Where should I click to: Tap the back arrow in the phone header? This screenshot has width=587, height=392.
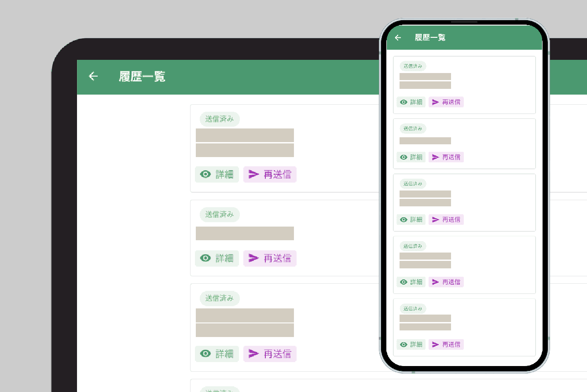(398, 38)
